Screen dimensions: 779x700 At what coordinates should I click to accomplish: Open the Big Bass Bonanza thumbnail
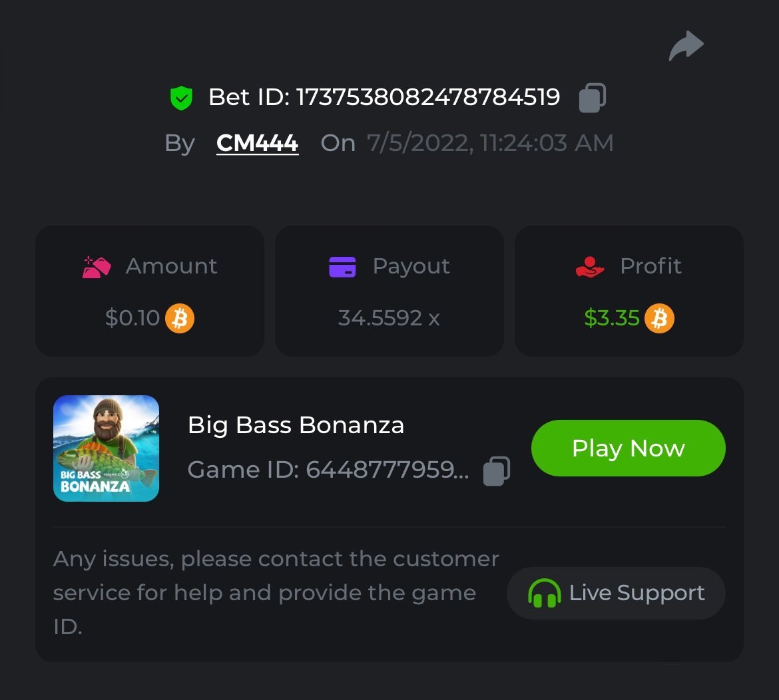click(x=106, y=448)
